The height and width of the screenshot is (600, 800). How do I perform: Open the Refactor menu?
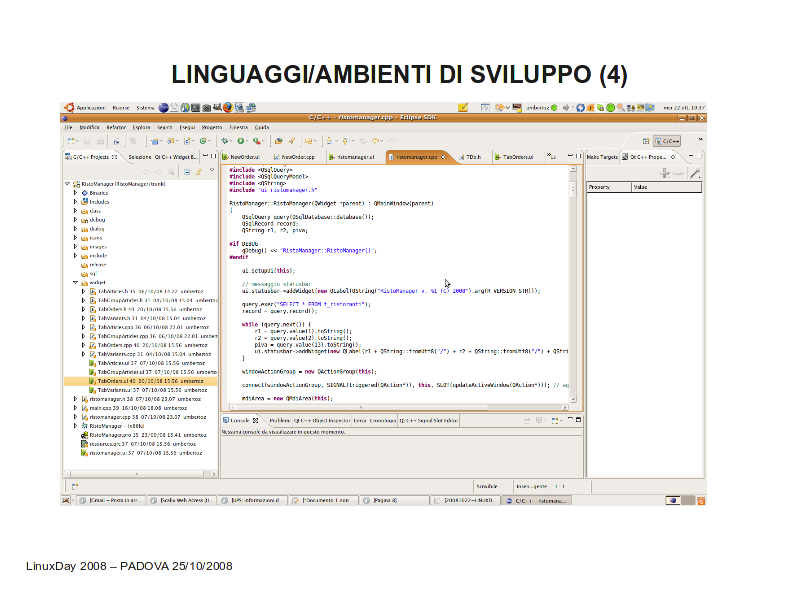(x=116, y=127)
